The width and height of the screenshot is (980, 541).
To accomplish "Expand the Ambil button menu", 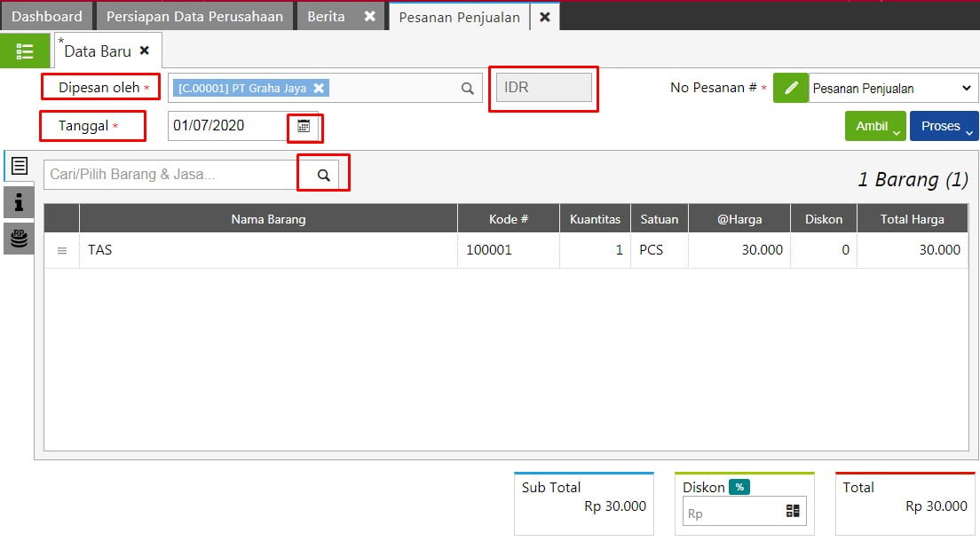I will coord(875,126).
